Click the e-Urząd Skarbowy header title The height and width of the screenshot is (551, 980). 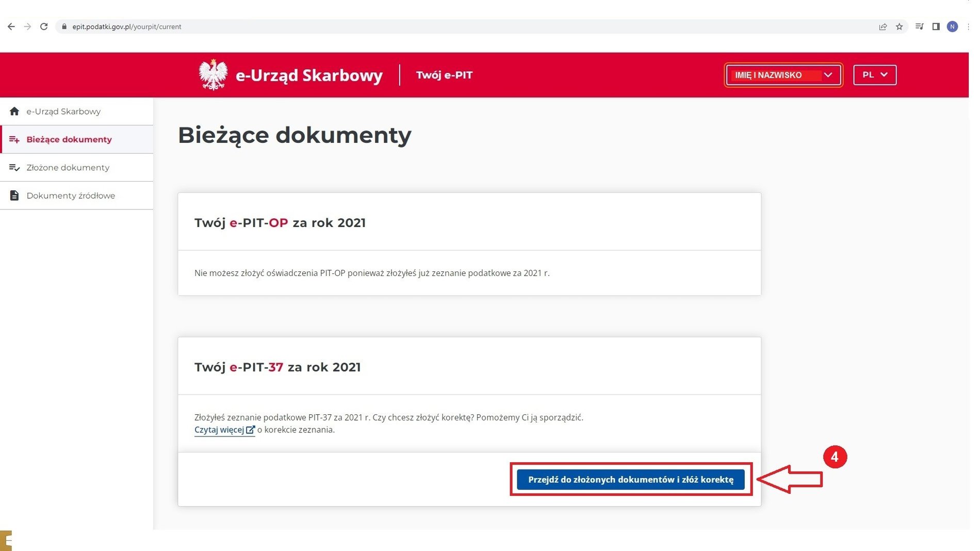(x=309, y=75)
